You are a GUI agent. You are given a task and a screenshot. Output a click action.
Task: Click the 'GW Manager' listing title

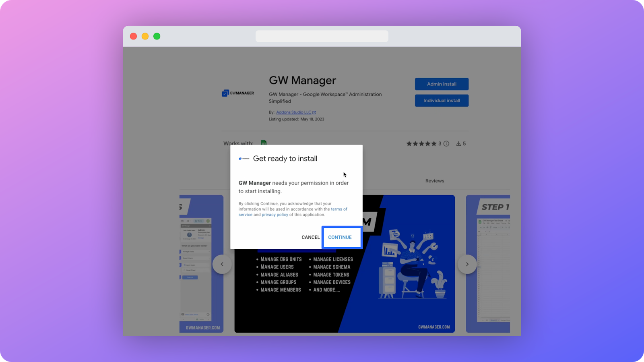tap(302, 81)
